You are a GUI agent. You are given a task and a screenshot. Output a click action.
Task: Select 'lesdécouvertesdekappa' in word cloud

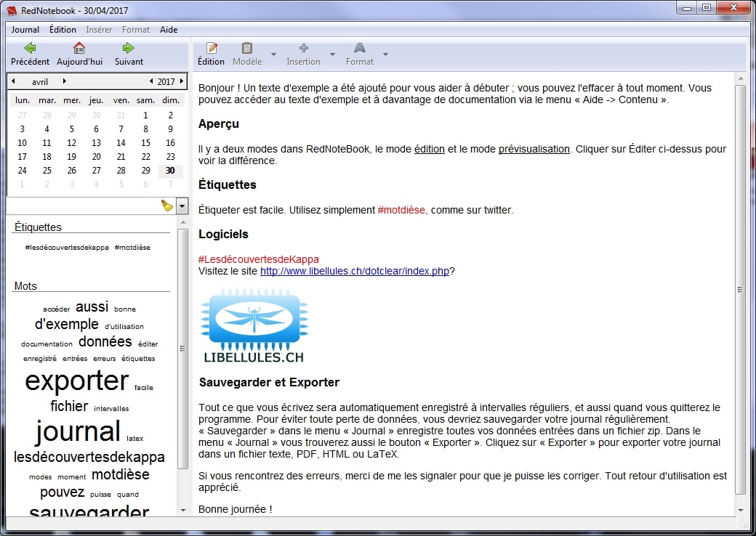(89, 457)
